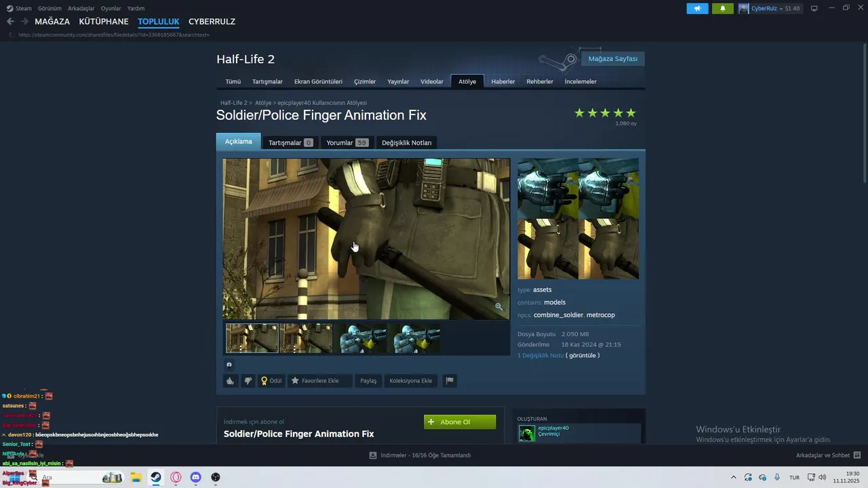868x488 pixels.
Task: Select the second screenshot thumbnail
Action: (x=306, y=338)
